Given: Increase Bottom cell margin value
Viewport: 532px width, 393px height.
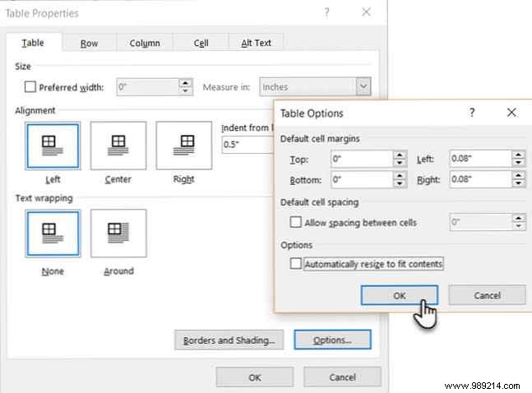Looking at the screenshot, I should pyautogui.click(x=400, y=175).
